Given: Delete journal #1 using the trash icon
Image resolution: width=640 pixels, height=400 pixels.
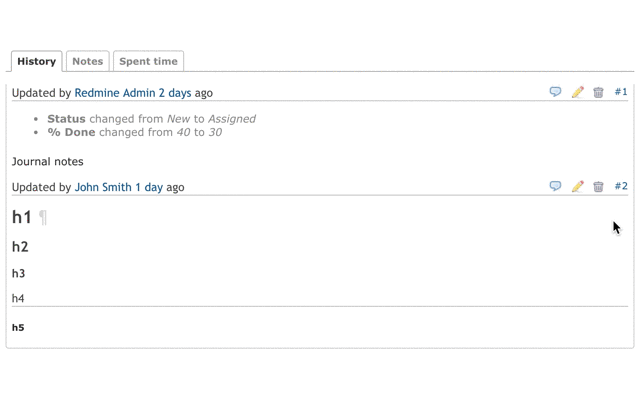Looking at the screenshot, I should click(598, 92).
